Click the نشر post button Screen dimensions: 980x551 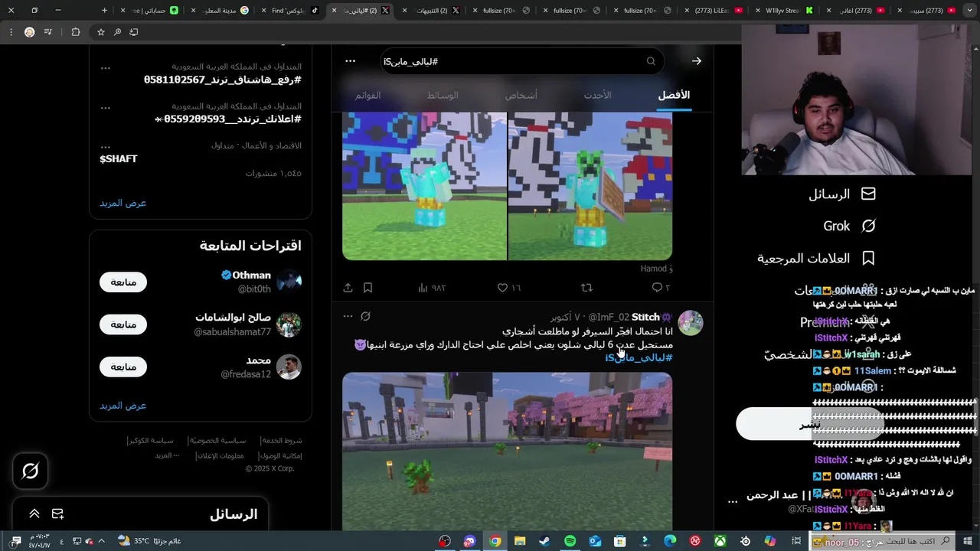coord(810,424)
